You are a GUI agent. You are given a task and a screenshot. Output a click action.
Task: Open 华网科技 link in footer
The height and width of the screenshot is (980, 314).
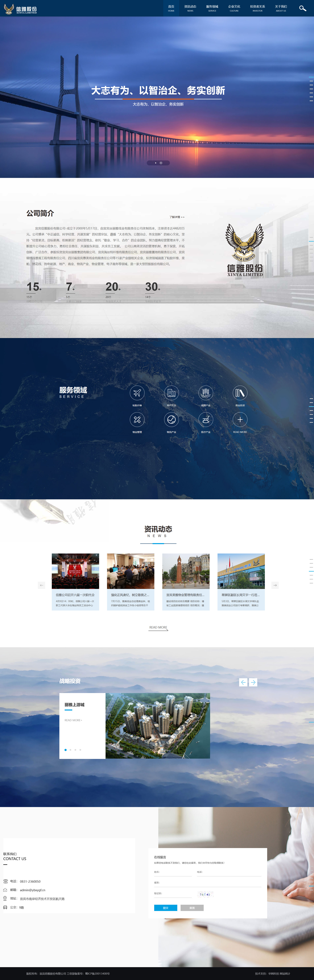(273, 974)
